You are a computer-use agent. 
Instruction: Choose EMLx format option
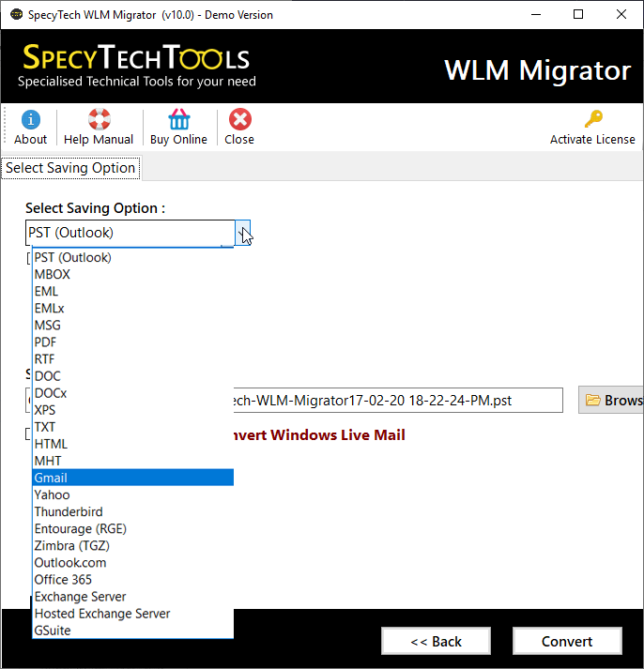tap(133, 309)
